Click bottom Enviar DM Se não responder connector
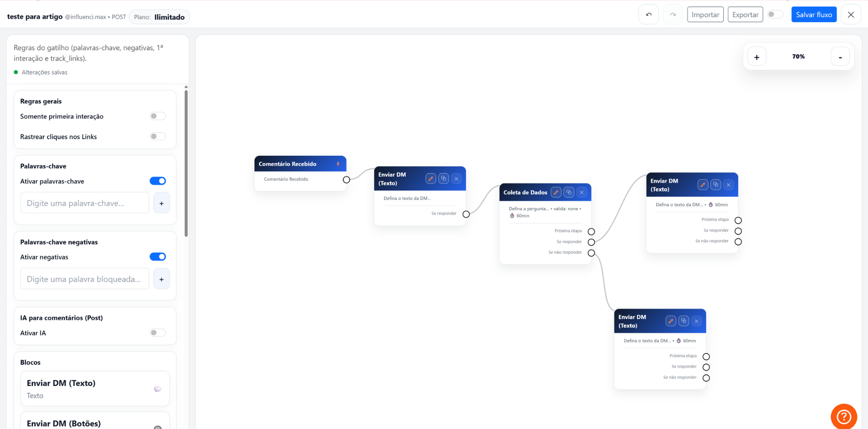Viewport: 868px width, 429px height. click(x=706, y=378)
